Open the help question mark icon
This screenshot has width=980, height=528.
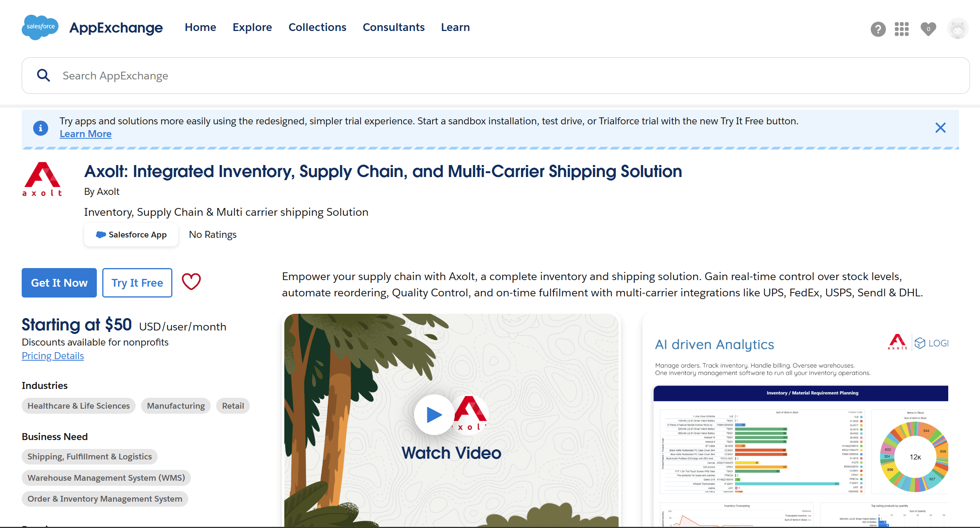pyautogui.click(x=878, y=29)
